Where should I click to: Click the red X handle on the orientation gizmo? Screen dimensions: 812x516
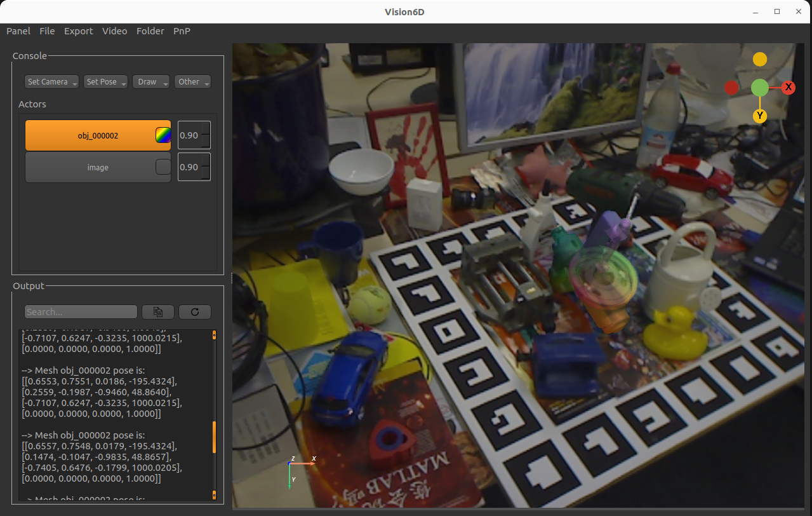click(x=789, y=87)
